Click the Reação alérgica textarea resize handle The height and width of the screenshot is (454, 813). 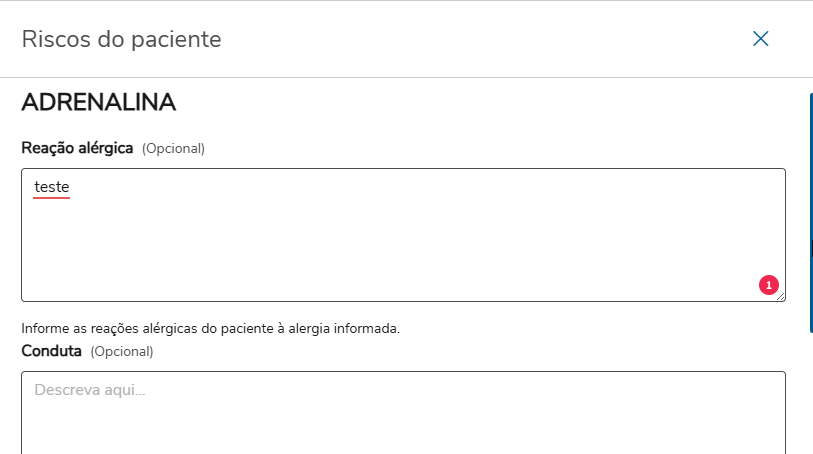(781, 296)
